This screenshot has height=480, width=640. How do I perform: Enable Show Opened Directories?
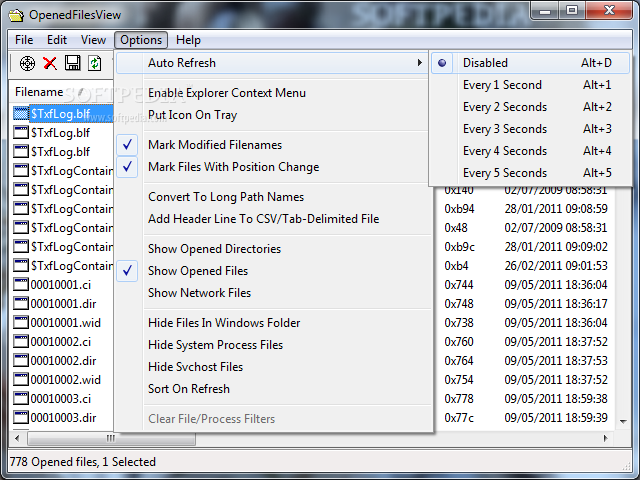pos(273,249)
